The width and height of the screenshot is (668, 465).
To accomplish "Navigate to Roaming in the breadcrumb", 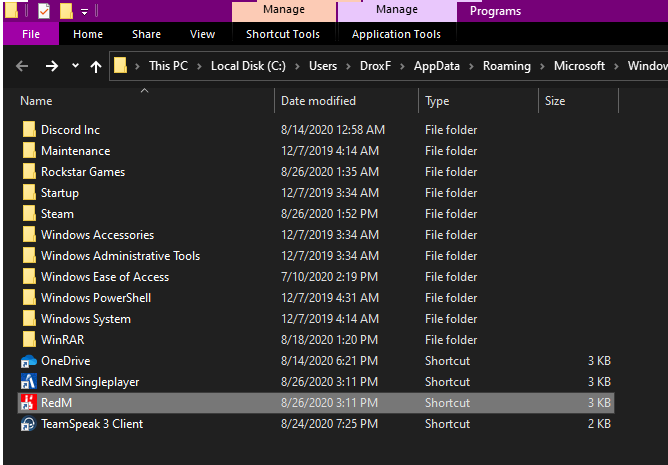I will pos(507,66).
